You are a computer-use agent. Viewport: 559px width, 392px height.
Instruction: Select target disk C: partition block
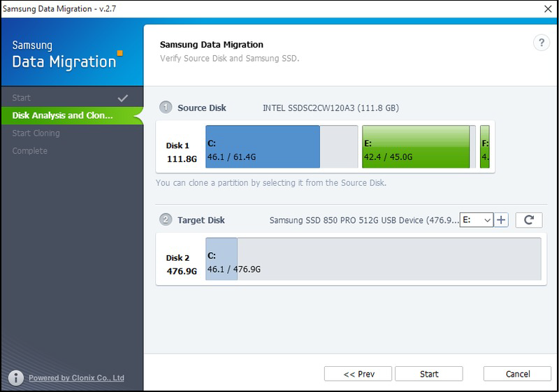[x=221, y=260]
